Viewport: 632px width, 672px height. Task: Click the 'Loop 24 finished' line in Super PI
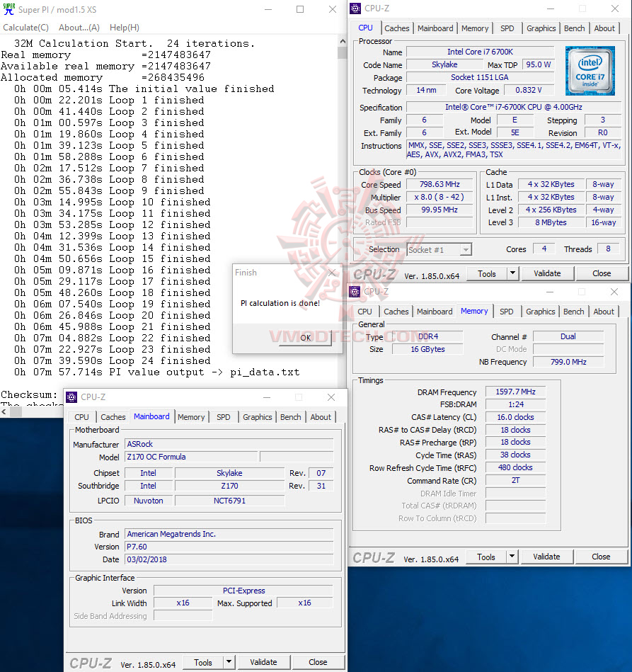click(113, 361)
